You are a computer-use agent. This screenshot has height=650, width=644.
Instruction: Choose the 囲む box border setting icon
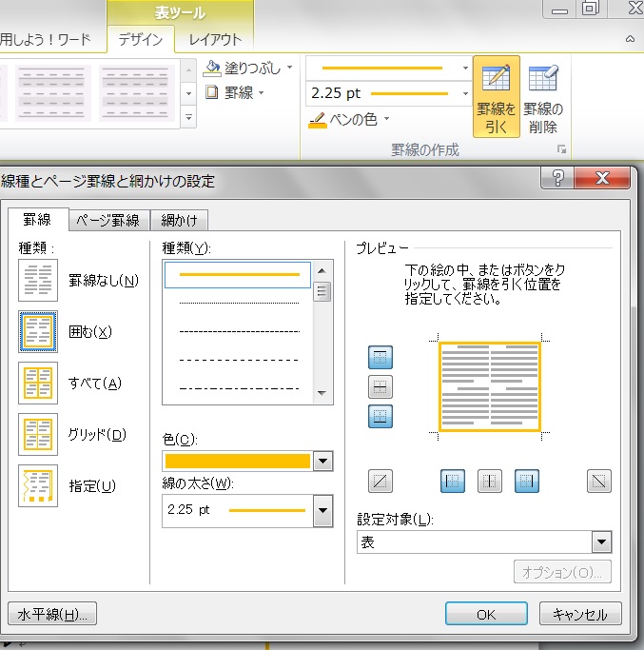[x=38, y=331]
